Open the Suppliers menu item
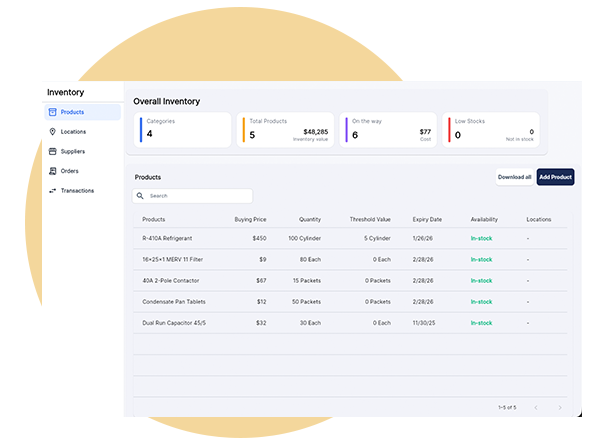This screenshot has height=446, width=600. (73, 151)
